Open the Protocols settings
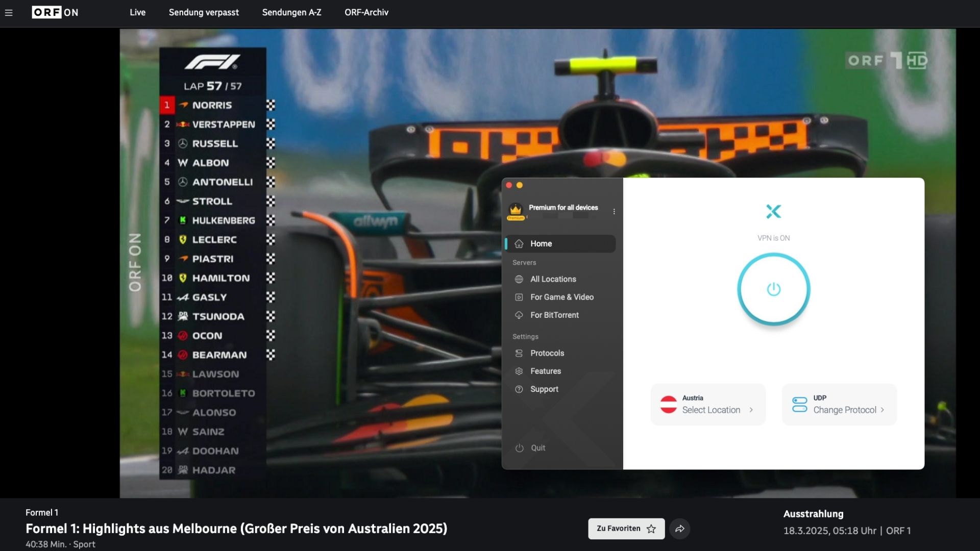The image size is (980, 551). pyautogui.click(x=547, y=353)
